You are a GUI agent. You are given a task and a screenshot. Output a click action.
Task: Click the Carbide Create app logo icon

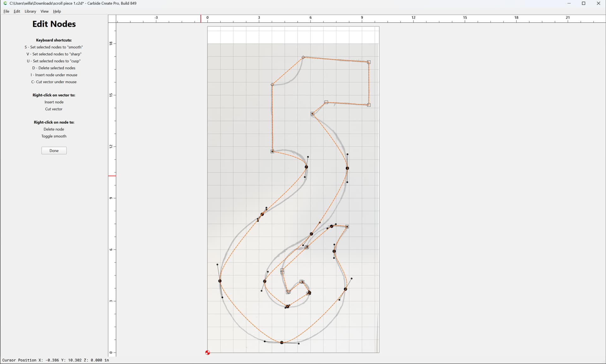click(x=5, y=3)
